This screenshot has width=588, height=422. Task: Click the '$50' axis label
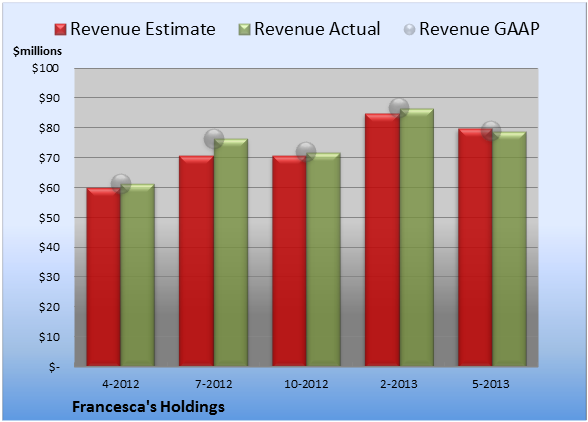(49, 218)
